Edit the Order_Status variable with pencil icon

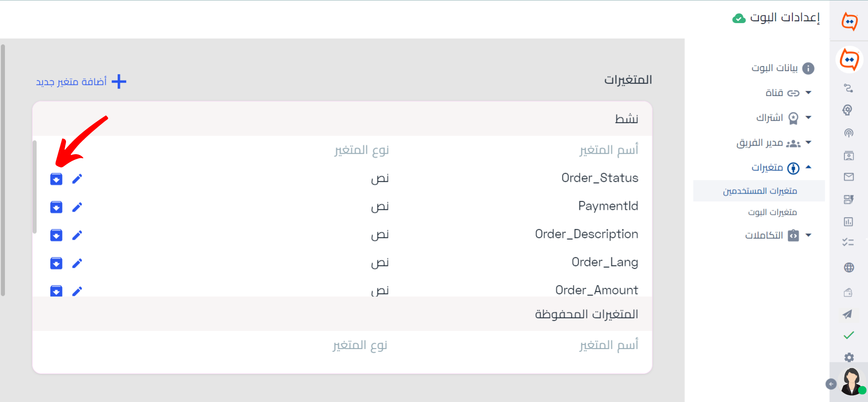(x=77, y=179)
